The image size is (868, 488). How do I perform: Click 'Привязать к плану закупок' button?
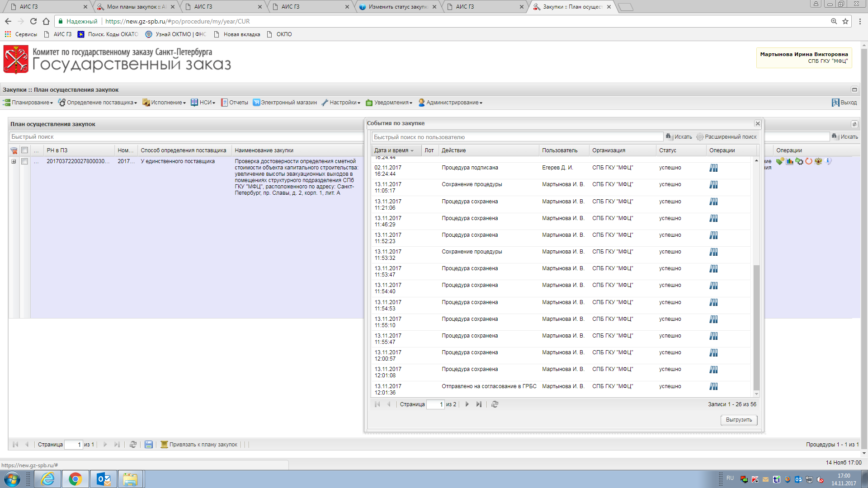[x=199, y=445]
